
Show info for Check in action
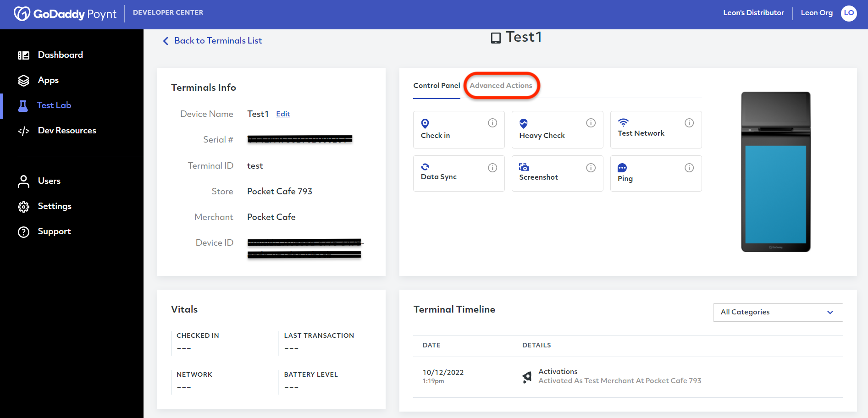pos(492,123)
